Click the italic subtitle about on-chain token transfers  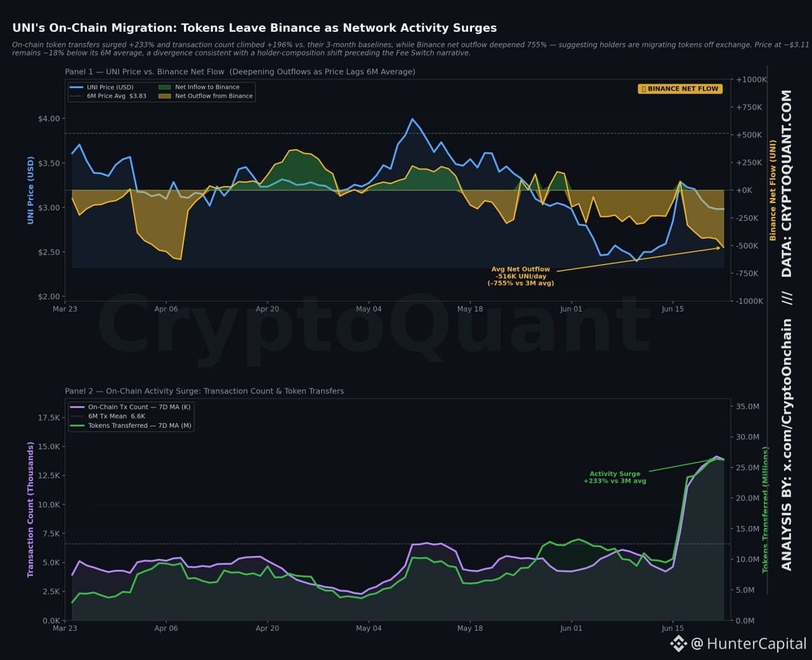410,49
